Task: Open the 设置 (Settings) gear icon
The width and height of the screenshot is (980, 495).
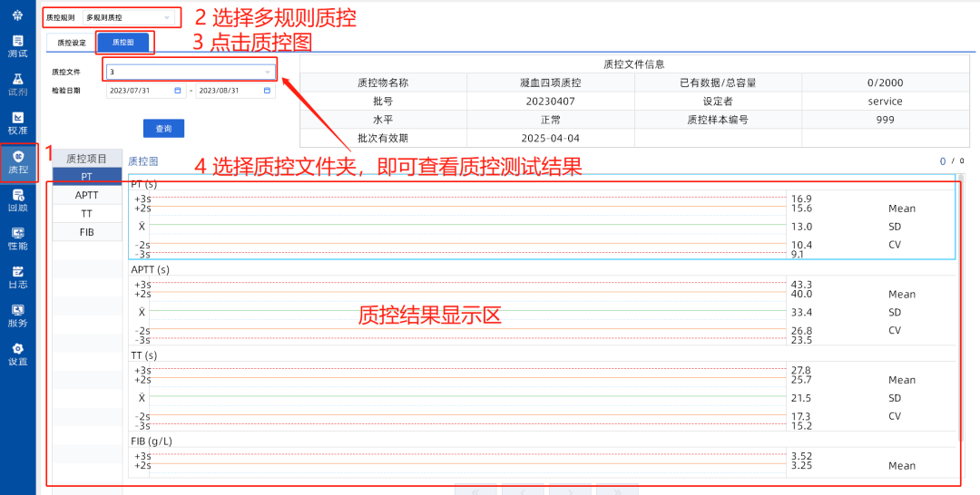Action: point(18,354)
